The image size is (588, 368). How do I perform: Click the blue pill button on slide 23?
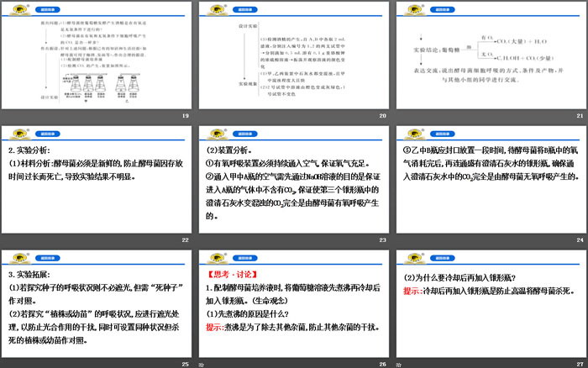pos(245,134)
